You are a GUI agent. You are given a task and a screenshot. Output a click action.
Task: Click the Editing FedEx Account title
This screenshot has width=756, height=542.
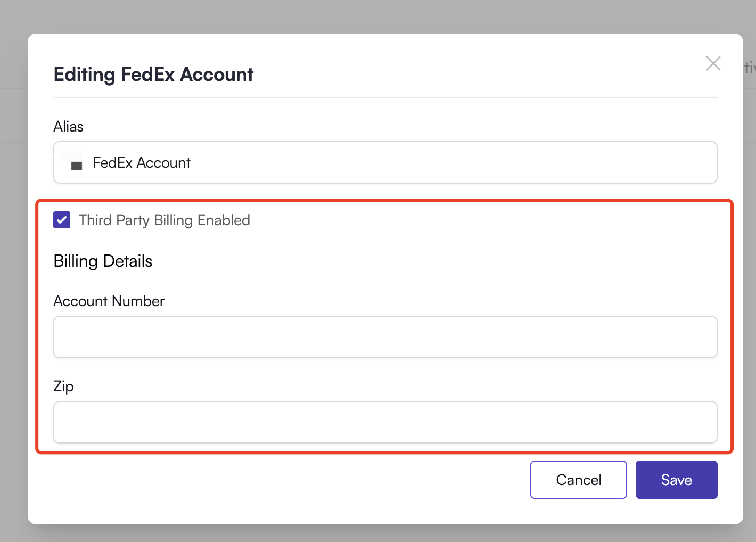coord(153,75)
